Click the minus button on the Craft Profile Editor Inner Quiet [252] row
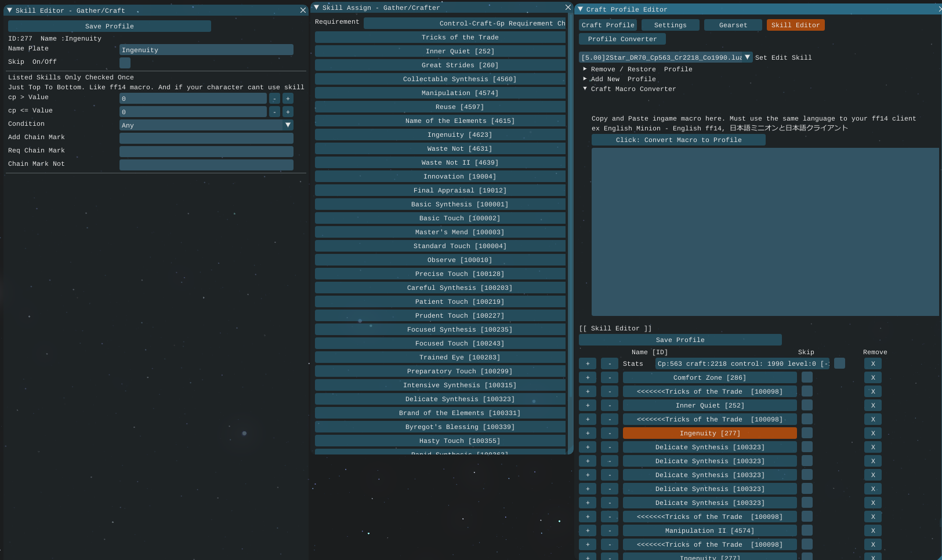 click(610, 405)
